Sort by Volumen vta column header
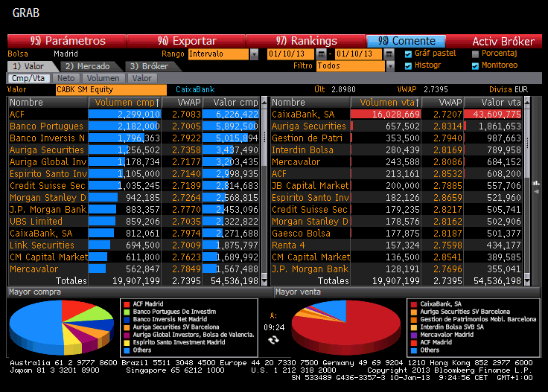The height and width of the screenshot is (392, 548). (x=386, y=102)
